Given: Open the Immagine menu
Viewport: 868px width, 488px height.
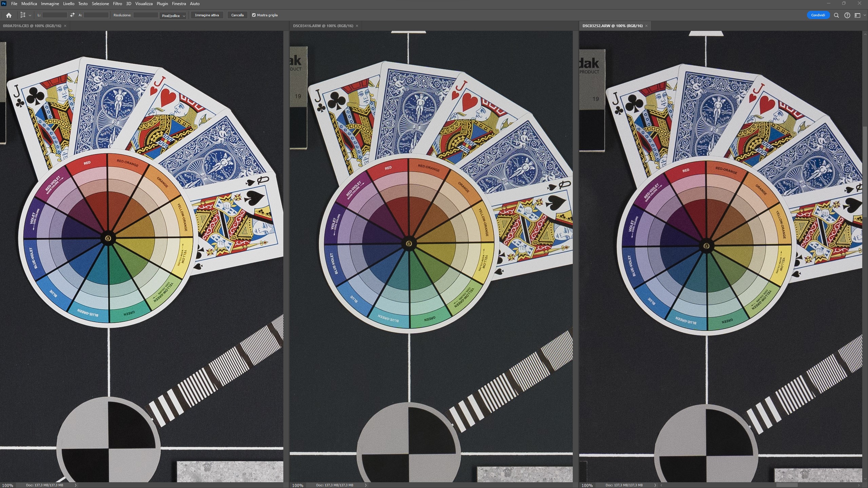Looking at the screenshot, I should point(50,4).
